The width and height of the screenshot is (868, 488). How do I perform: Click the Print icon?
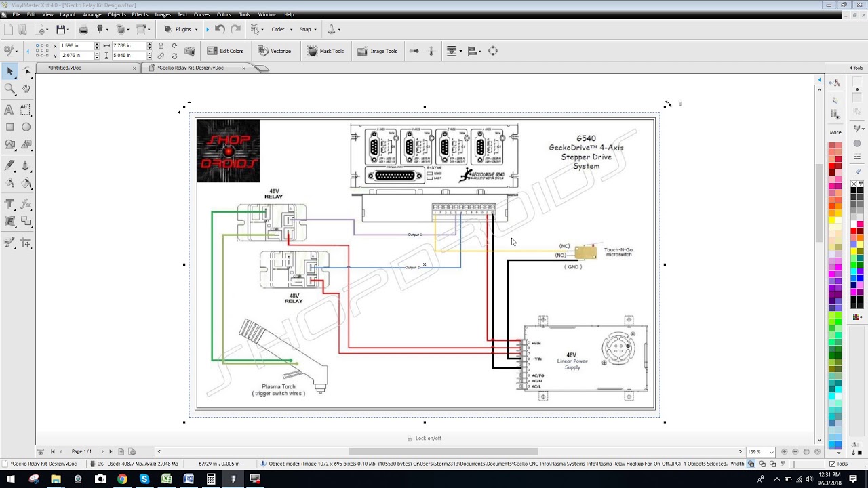(83, 29)
